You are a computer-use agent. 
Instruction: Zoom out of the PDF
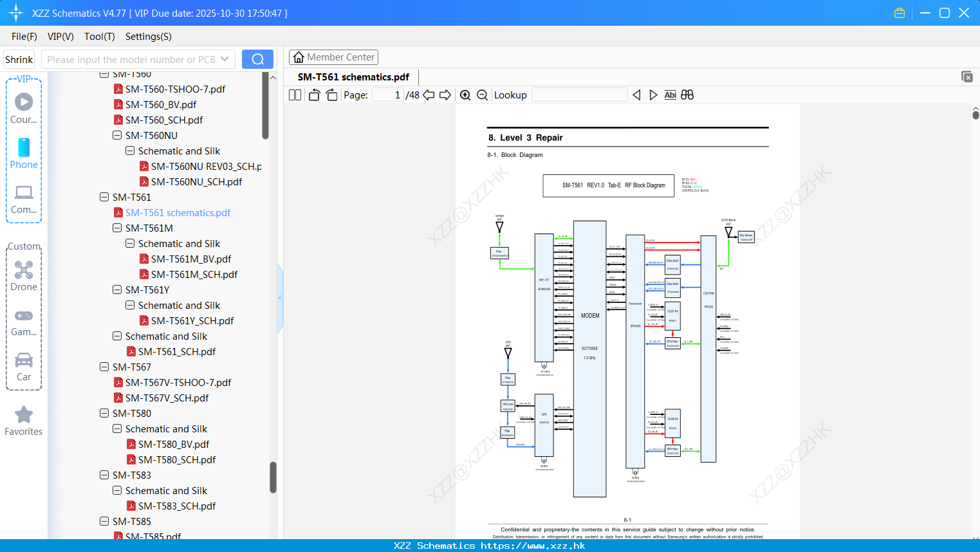(483, 95)
